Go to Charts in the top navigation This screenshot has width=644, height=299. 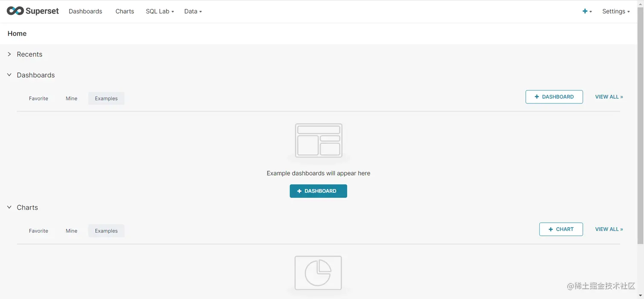click(125, 11)
